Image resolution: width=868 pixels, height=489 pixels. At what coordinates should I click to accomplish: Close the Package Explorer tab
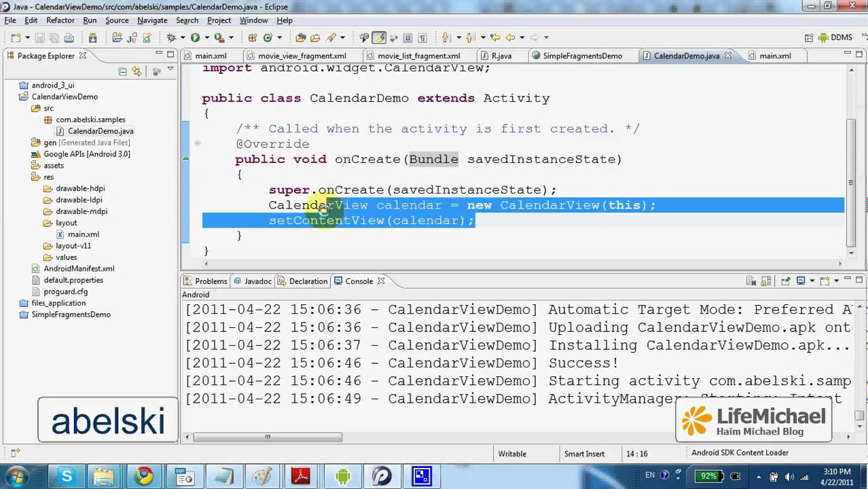coord(83,56)
